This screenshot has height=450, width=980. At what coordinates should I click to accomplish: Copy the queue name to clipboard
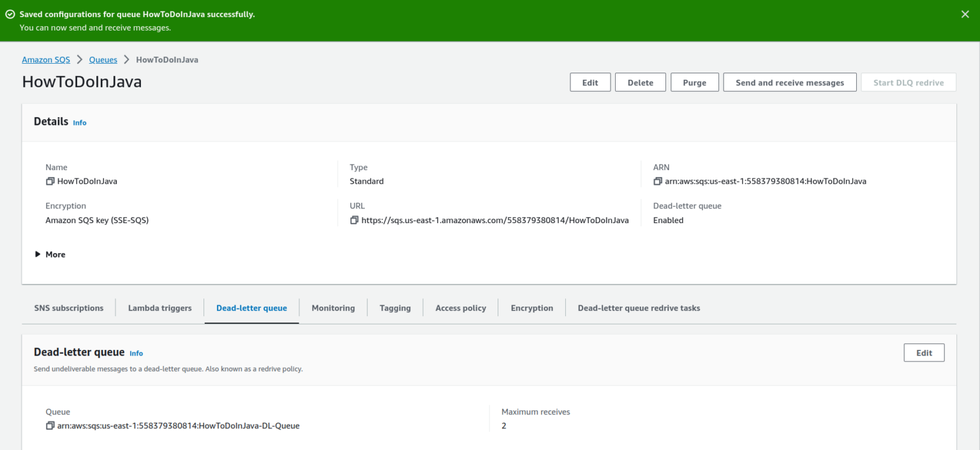50,181
